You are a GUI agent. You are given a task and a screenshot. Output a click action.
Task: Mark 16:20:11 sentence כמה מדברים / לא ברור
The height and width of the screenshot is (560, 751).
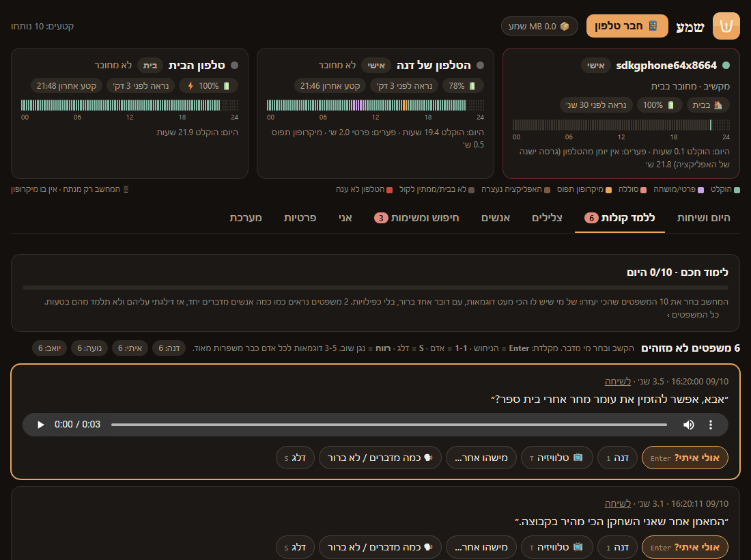coord(380,547)
